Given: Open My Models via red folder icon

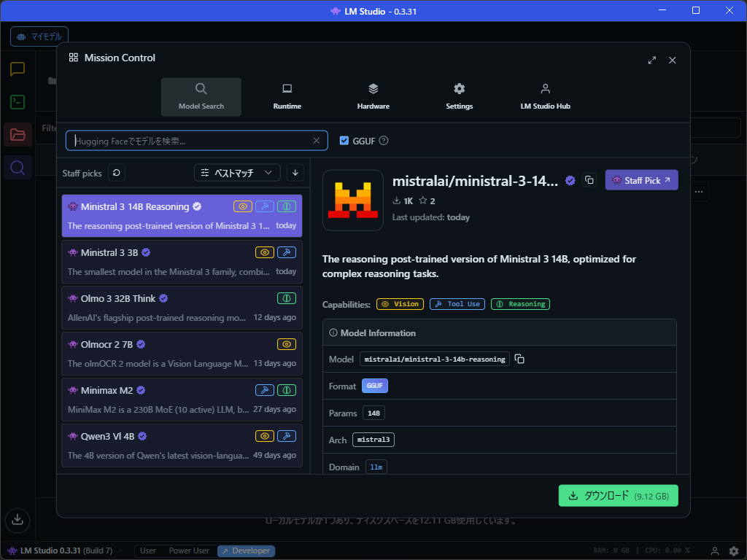Looking at the screenshot, I should 17,135.
